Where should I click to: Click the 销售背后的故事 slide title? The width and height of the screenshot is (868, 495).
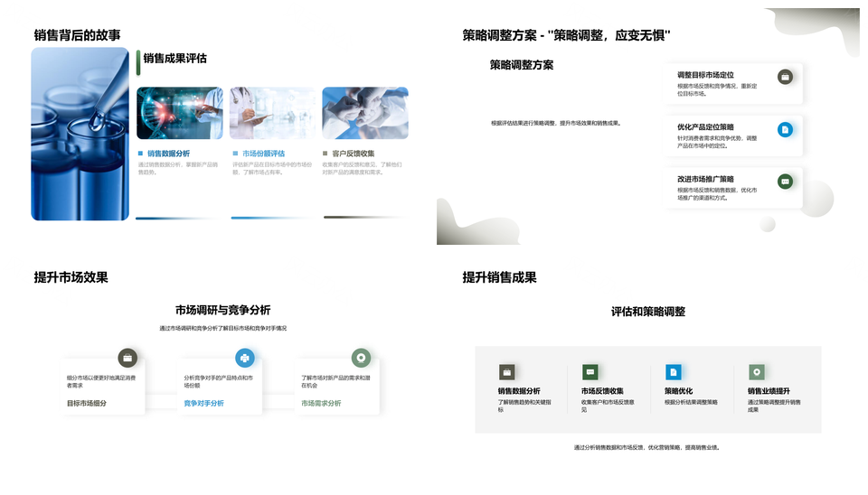(77, 35)
